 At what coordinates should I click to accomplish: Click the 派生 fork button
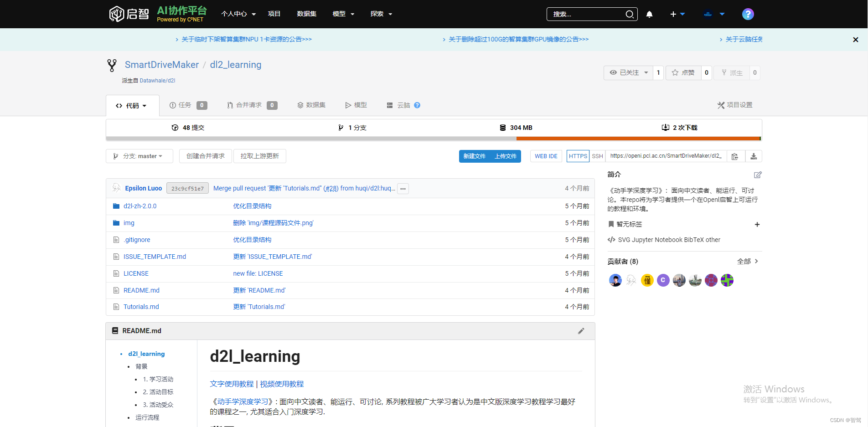click(x=732, y=72)
